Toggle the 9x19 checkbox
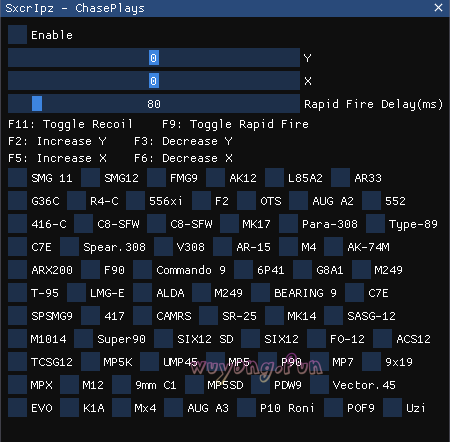 point(371,362)
